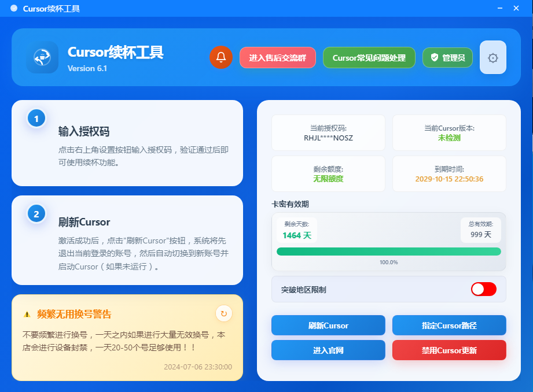
Task: Click the title bar app icon
Action: [x=14, y=8]
